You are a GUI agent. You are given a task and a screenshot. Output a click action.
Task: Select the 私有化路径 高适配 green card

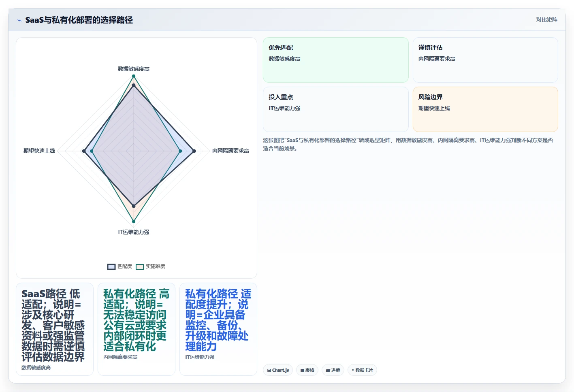point(137,329)
